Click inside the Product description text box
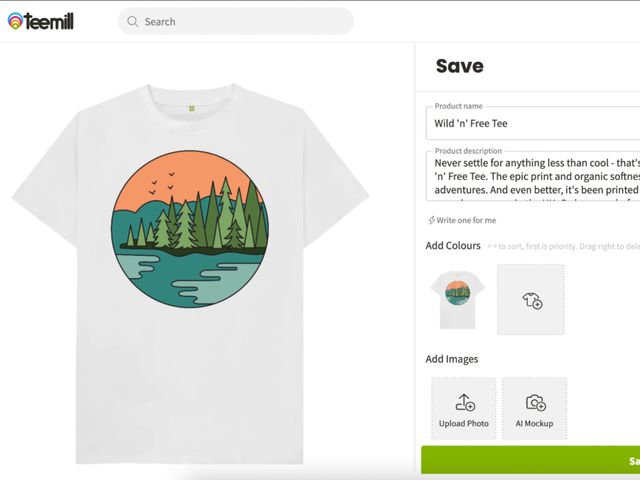 pyautogui.click(x=530, y=177)
